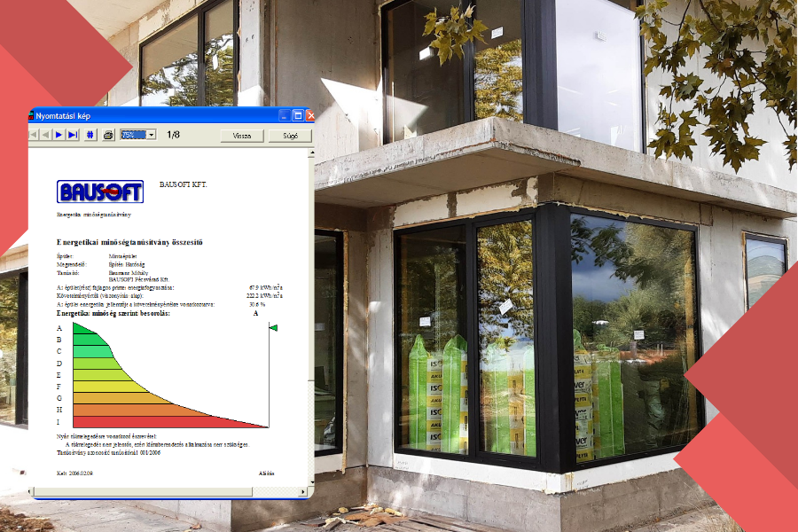Expand the 75% zoom selector list
Viewport: 798px width, 532px height.
[x=153, y=136]
